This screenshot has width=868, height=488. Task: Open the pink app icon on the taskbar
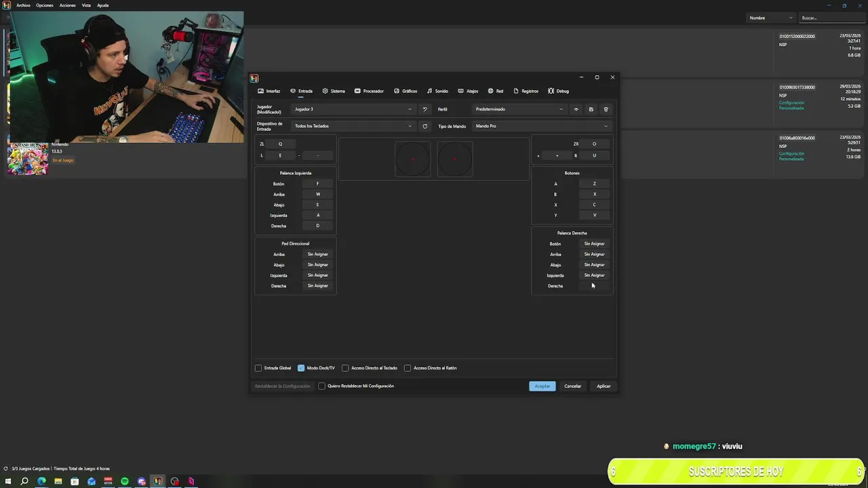click(x=191, y=481)
